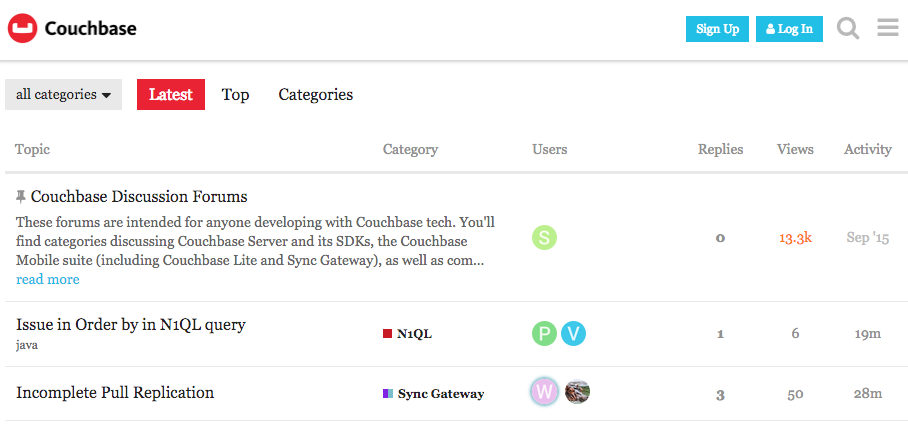Image resolution: width=908 pixels, height=430 pixels.
Task: Click the Couchbase logo icon
Action: tap(22, 29)
